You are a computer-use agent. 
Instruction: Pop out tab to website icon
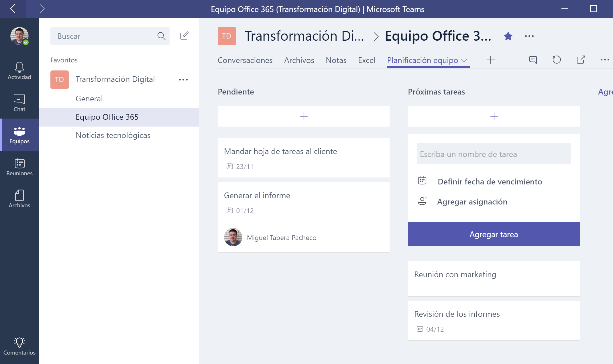click(581, 60)
